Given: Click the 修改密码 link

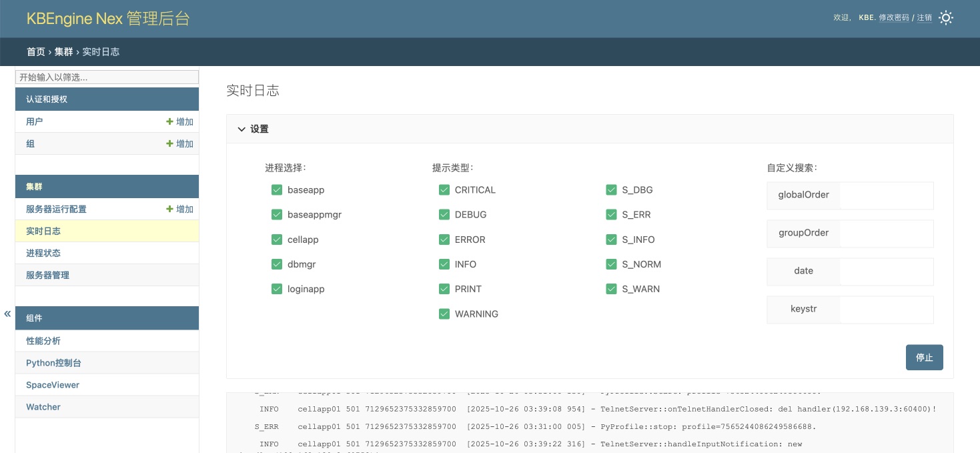Looking at the screenshot, I should click(894, 18).
